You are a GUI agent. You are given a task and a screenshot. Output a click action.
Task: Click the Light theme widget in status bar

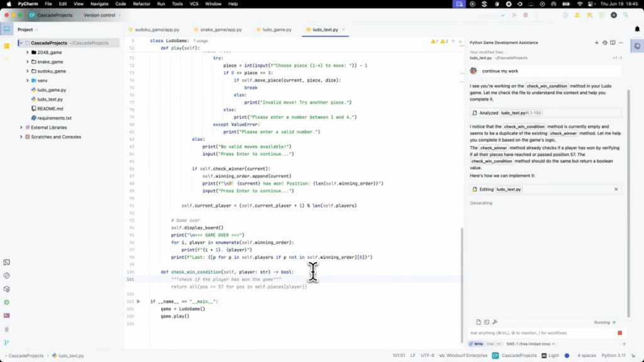tap(550, 356)
